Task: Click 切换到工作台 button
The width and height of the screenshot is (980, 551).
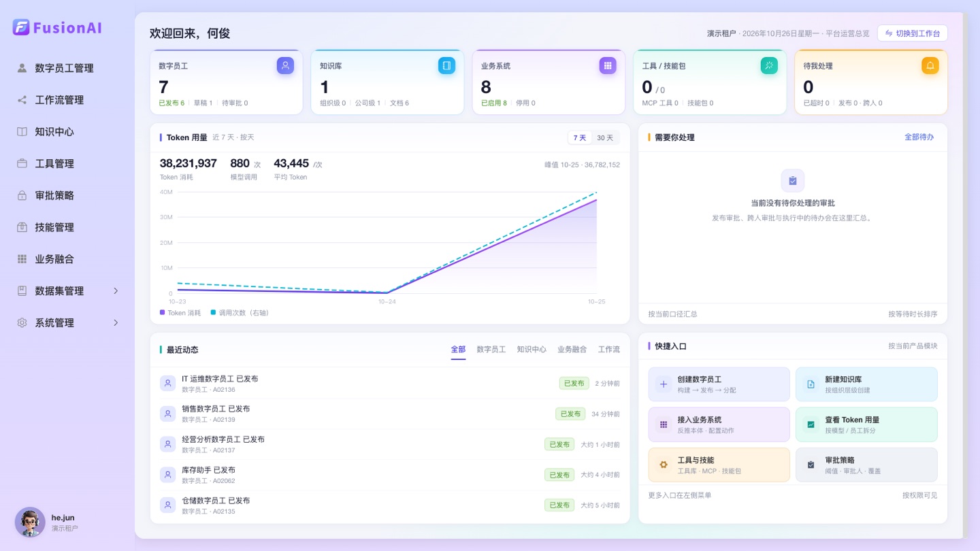Action: (913, 33)
